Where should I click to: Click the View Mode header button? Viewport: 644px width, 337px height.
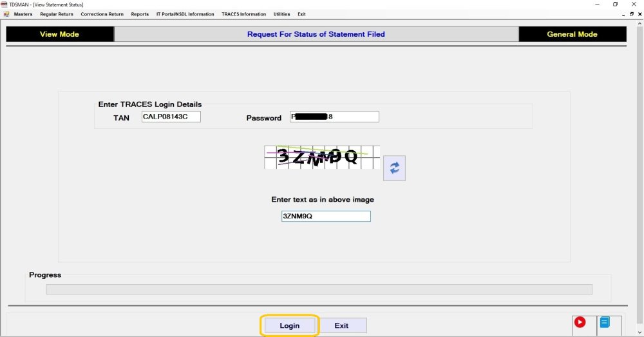pos(59,34)
